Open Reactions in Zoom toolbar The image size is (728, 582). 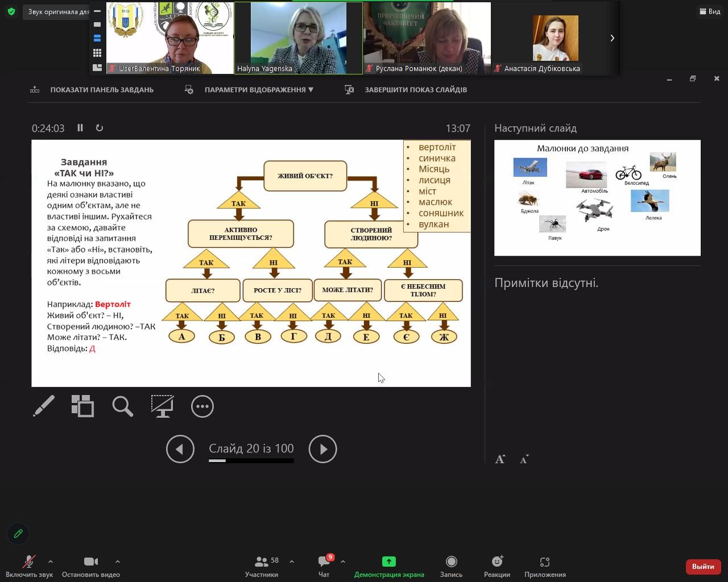497,566
